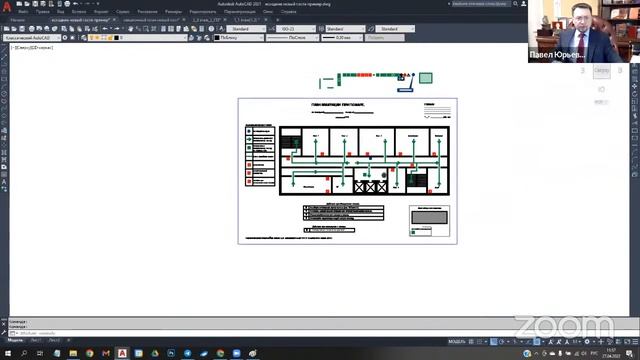Click the workspace settings gear icon

point(65,38)
